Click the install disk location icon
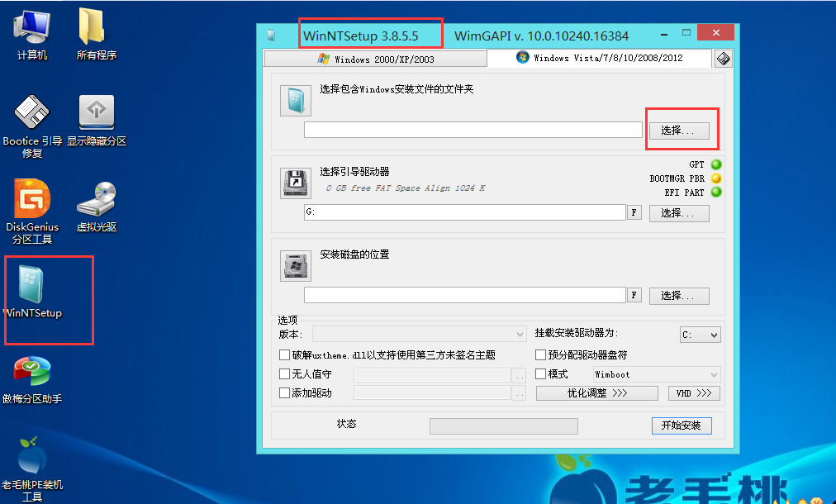 (x=296, y=265)
